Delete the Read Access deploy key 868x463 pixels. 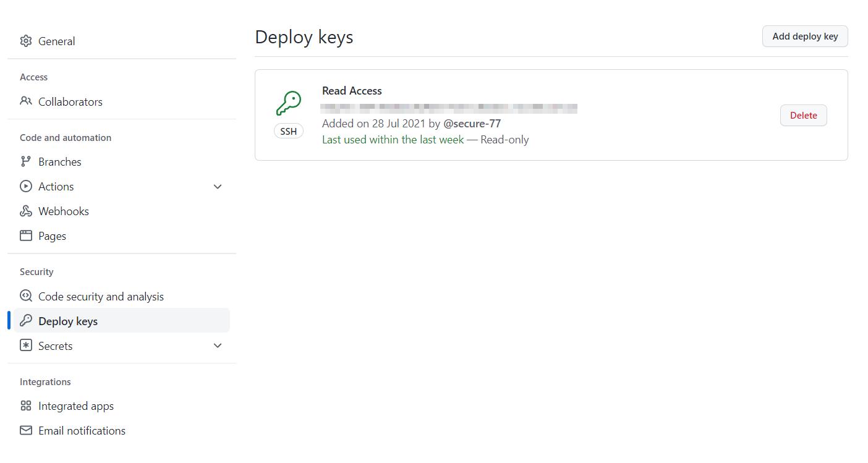tap(803, 116)
